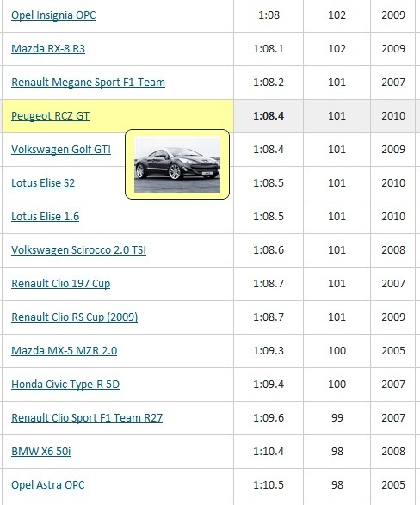Click Volkswagen Scirocco 2.0 TSI link
The image size is (420, 505).
(79, 250)
